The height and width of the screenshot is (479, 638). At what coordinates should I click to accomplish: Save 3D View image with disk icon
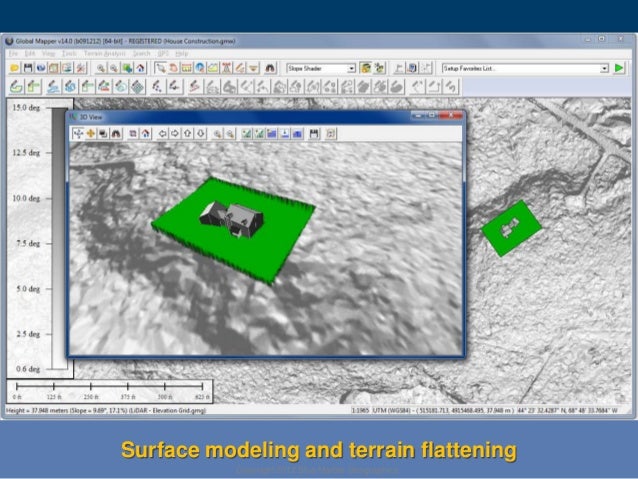point(314,132)
